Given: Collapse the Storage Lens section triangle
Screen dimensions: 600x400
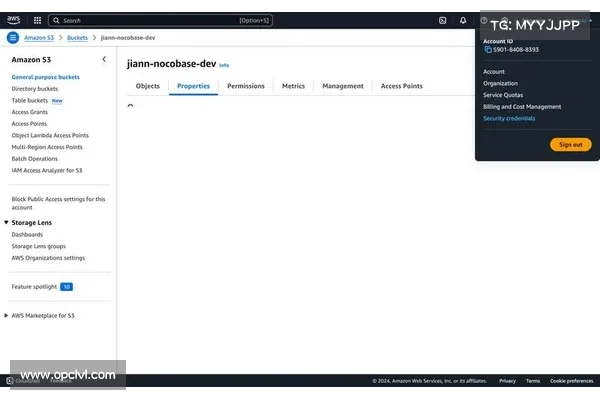Looking at the screenshot, I should [6, 222].
